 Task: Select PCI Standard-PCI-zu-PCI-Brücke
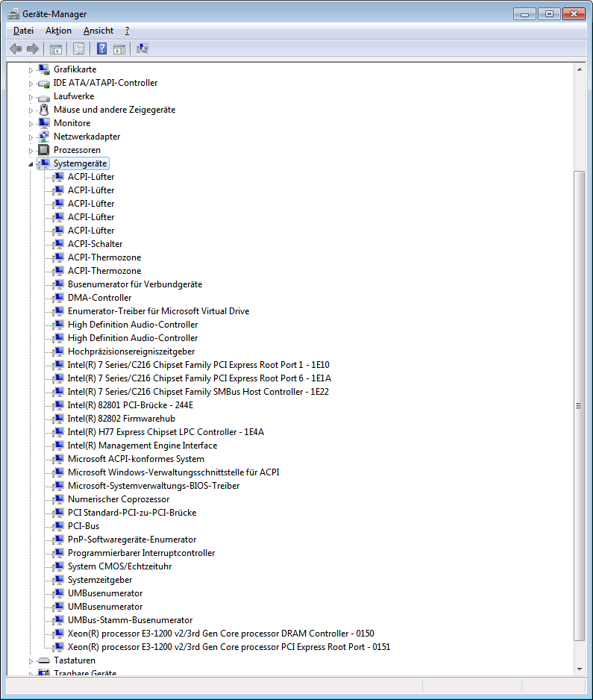point(132,513)
